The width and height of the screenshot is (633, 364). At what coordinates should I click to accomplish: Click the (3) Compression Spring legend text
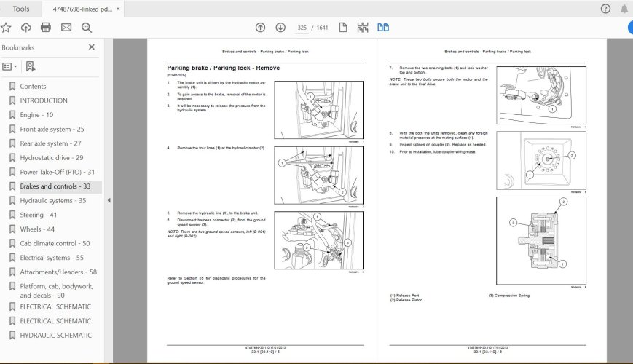click(x=509, y=296)
